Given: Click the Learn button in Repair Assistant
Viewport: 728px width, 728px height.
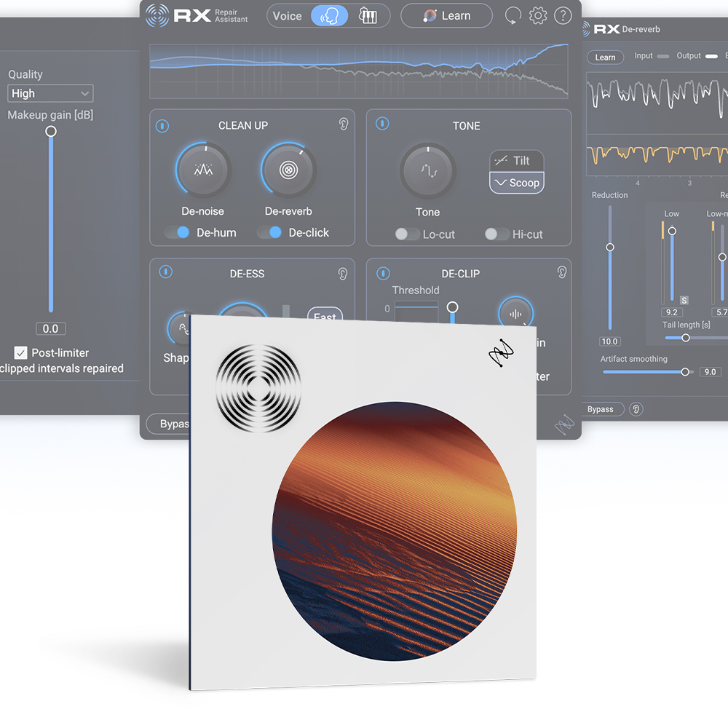Looking at the screenshot, I should click(x=446, y=16).
